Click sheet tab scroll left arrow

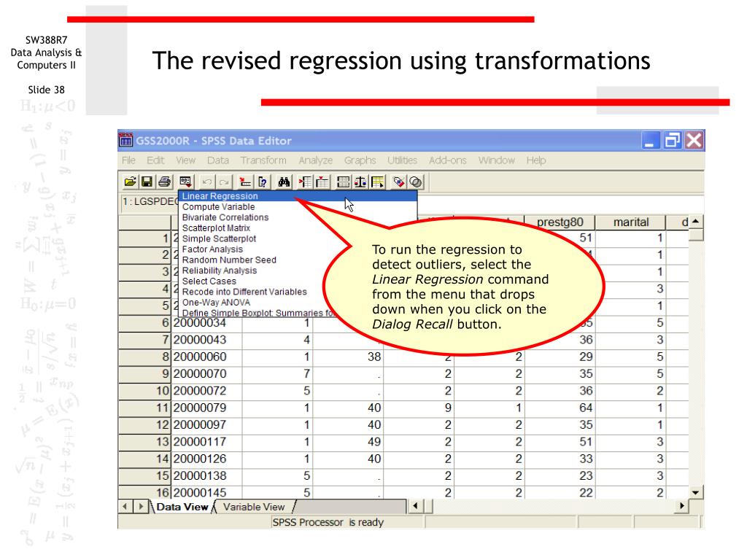coord(125,506)
